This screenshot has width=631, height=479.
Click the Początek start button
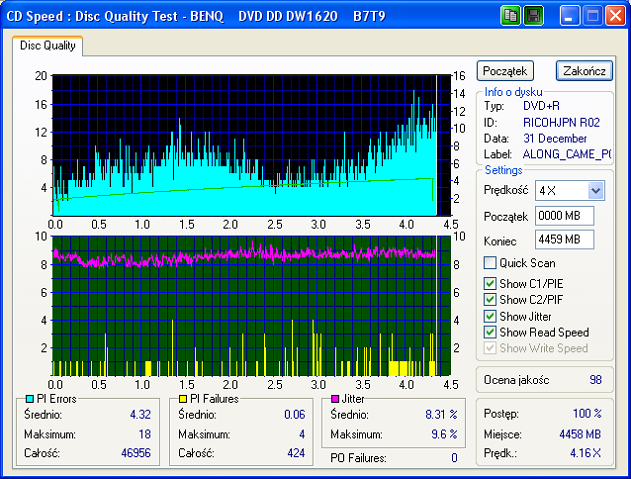(505, 71)
